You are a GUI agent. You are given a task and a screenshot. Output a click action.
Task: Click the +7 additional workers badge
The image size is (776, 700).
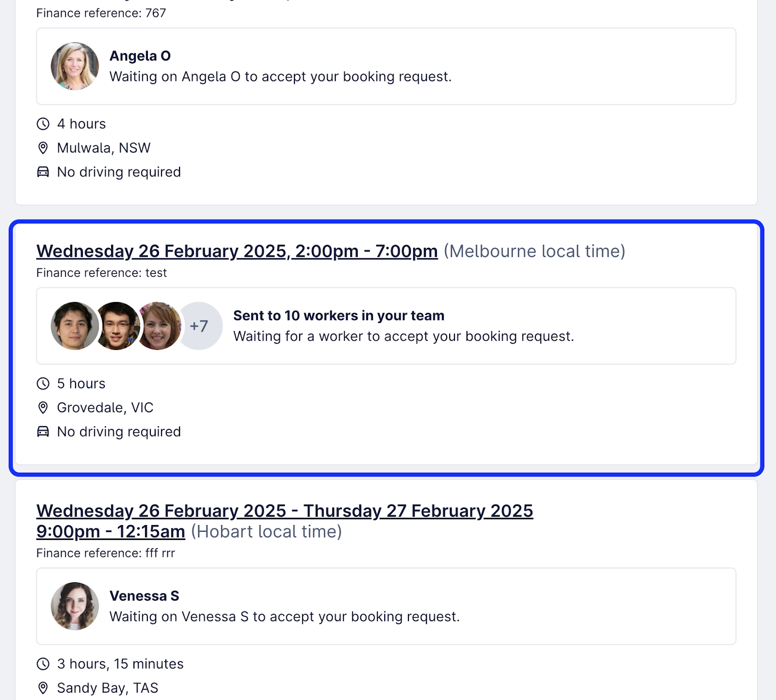tap(200, 326)
